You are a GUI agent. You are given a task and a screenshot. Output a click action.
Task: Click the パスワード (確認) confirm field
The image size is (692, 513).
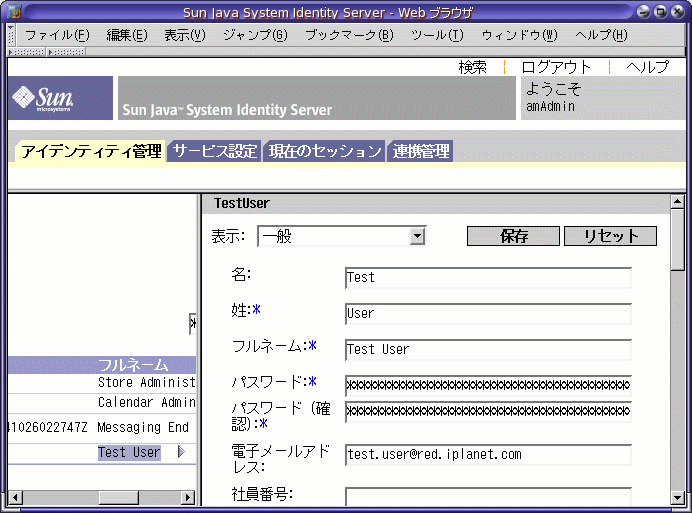pos(488,412)
